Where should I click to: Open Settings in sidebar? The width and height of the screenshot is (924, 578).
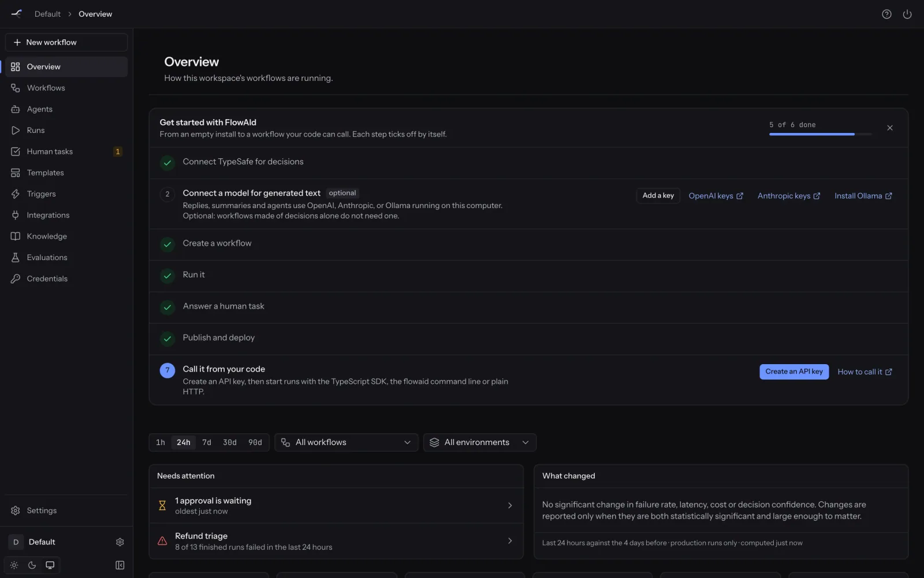(x=66, y=510)
